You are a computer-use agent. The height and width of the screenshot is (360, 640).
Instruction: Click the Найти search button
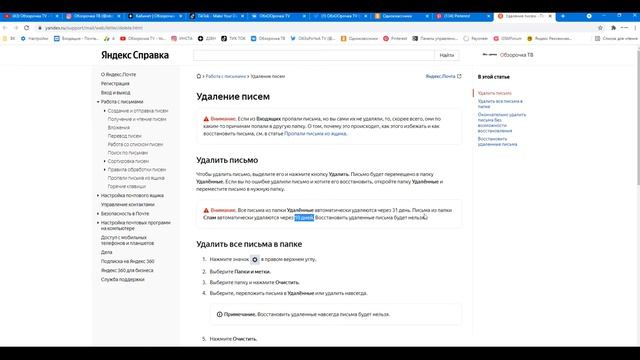coord(447,55)
